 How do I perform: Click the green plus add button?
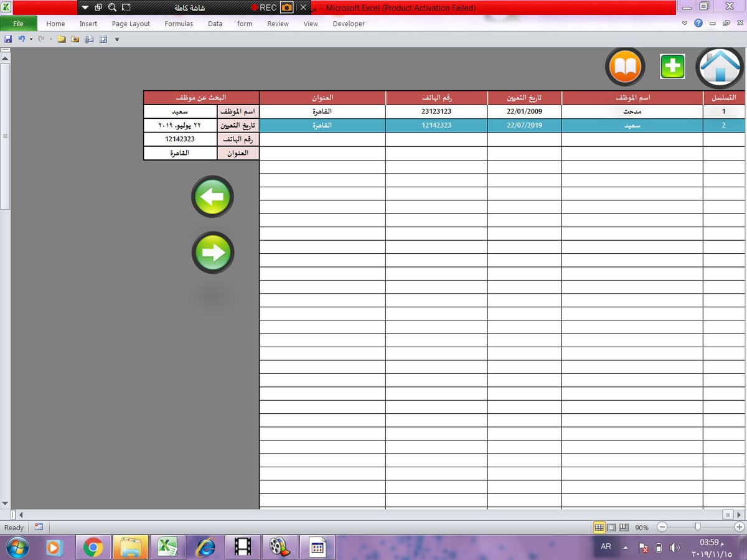coord(672,66)
